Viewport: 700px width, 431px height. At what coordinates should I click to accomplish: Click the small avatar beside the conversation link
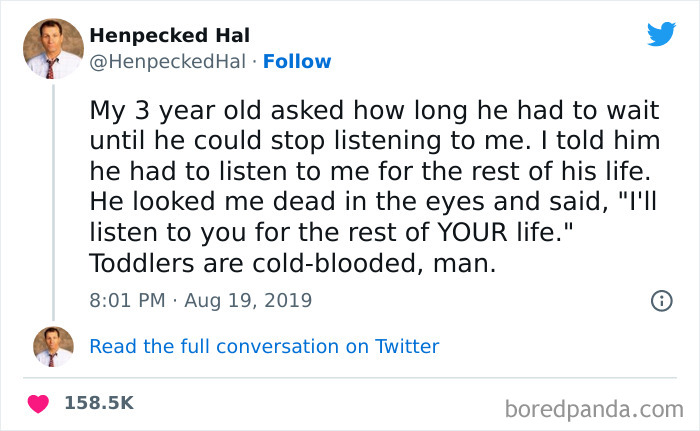(x=53, y=347)
